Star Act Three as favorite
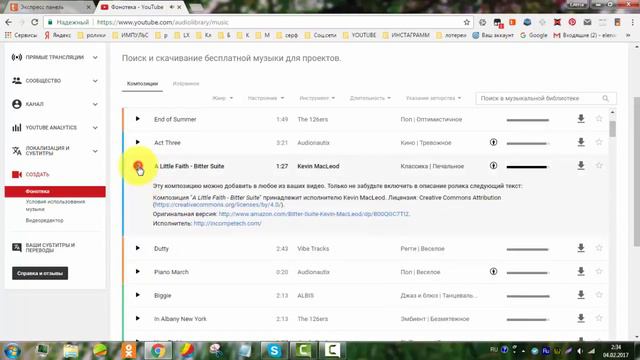This screenshot has width=640, height=360. click(599, 142)
